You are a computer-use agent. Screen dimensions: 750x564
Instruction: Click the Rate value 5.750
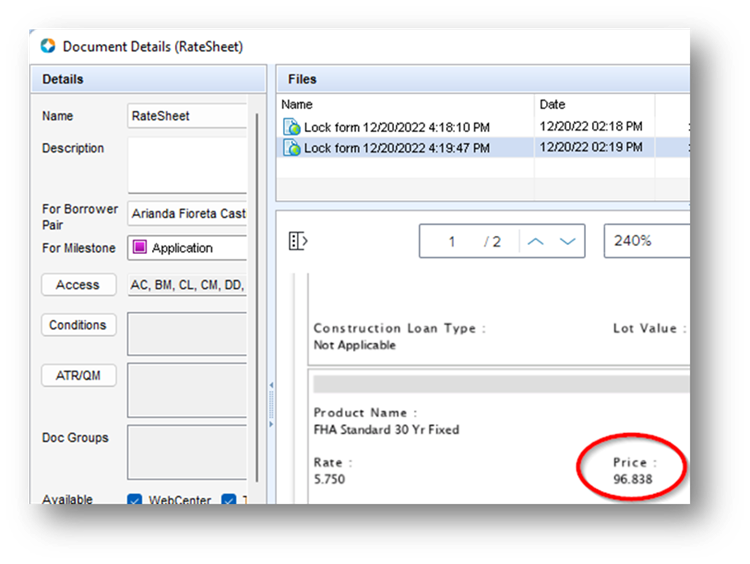click(329, 479)
